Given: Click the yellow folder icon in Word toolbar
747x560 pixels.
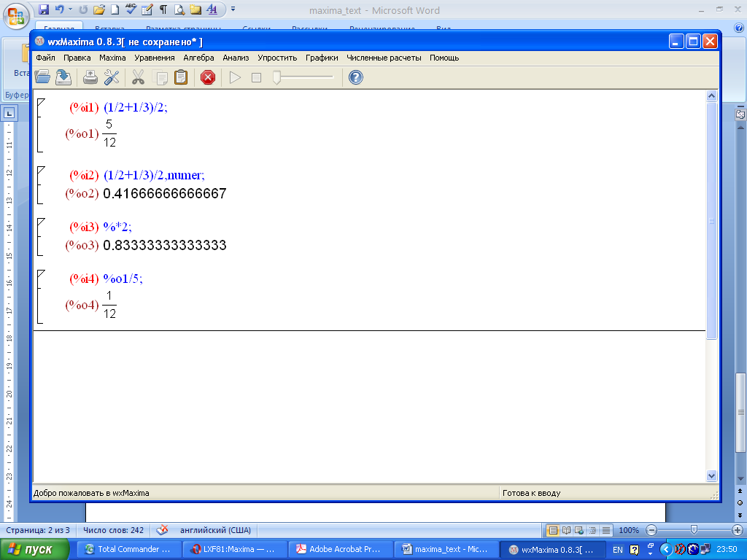Looking at the screenshot, I should tap(196, 9).
